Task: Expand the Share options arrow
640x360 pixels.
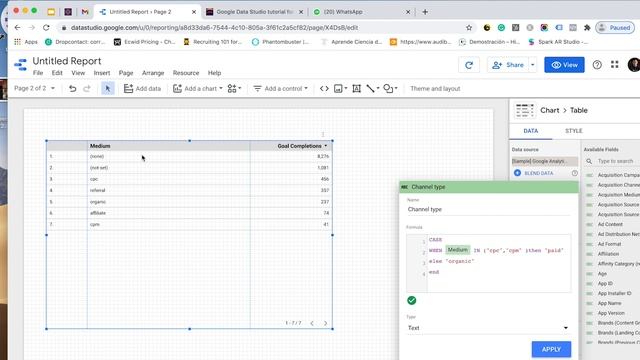Action: tap(533, 65)
